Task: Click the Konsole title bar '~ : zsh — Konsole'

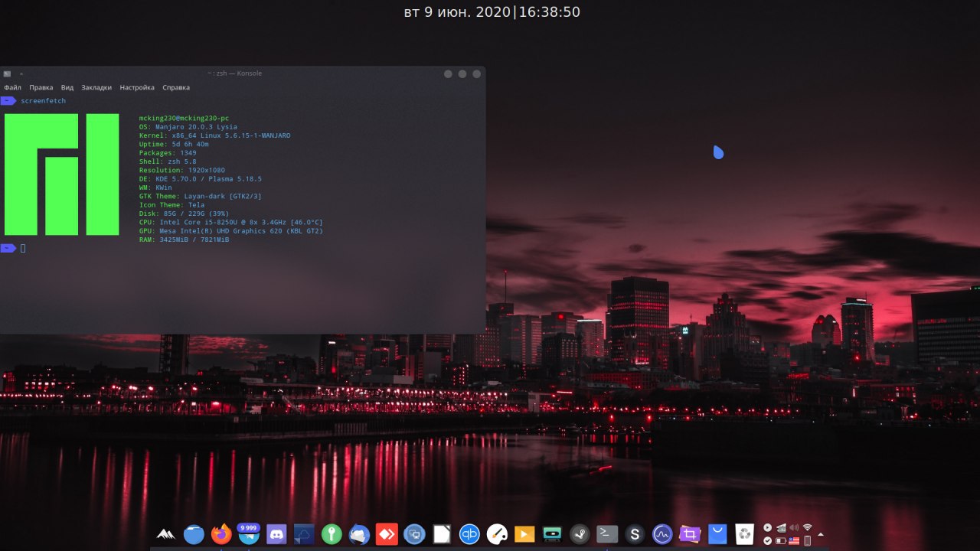Action: pyautogui.click(x=234, y=73)
